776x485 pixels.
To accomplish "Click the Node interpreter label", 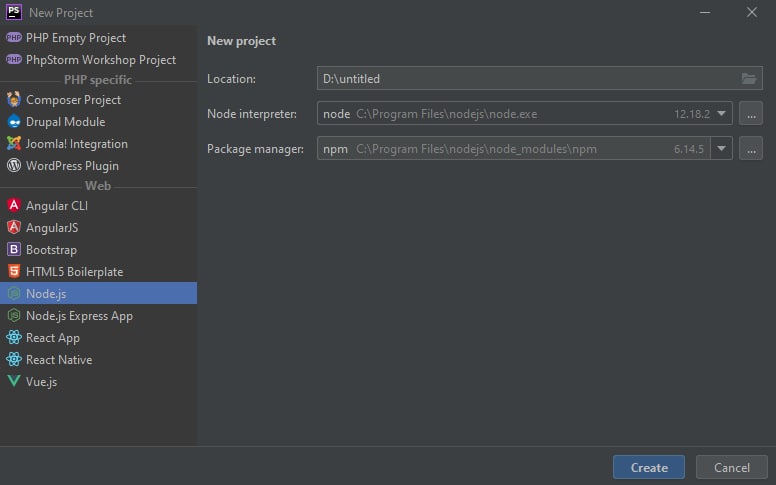I will click(x=252, y=114).
